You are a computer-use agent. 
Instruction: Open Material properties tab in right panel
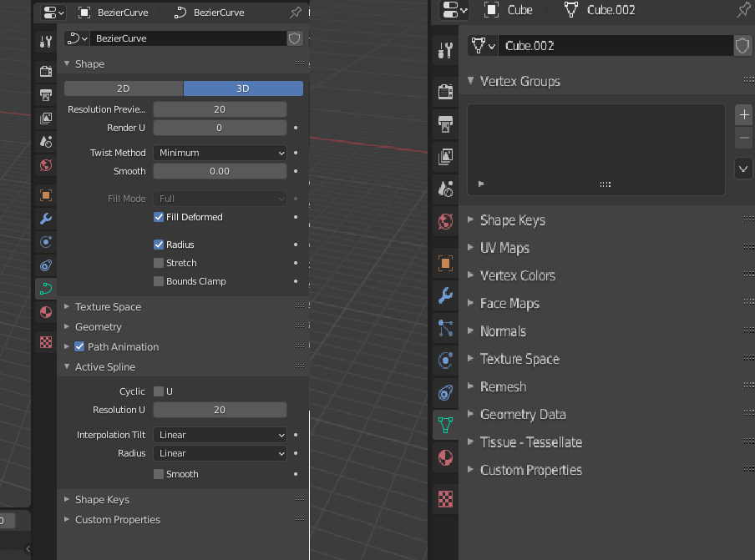pyautogui.click(x=445, y=457)
